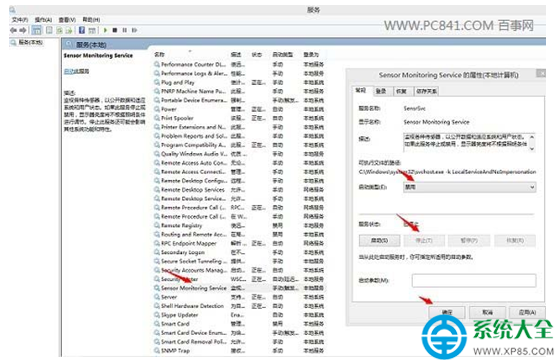This screenshot has height=362, width=556.
Task: Switch to the Dependencies tab
Action: [427, 91]
